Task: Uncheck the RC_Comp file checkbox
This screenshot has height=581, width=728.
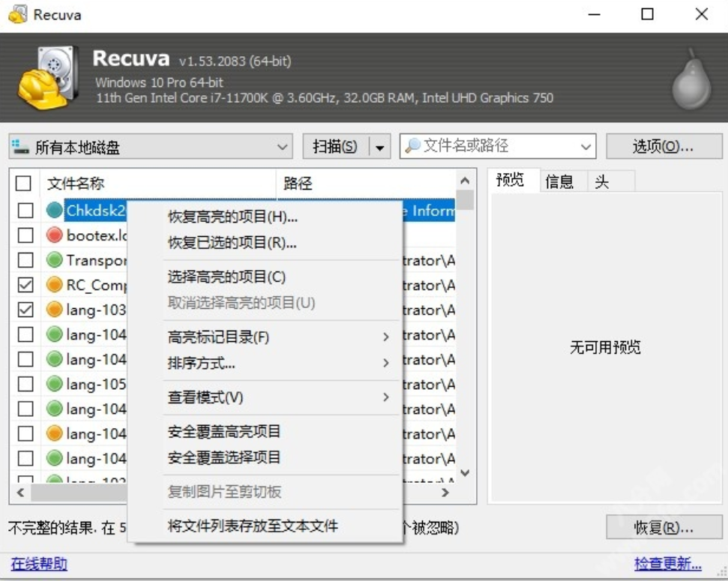Action: [x=25, y=285]
